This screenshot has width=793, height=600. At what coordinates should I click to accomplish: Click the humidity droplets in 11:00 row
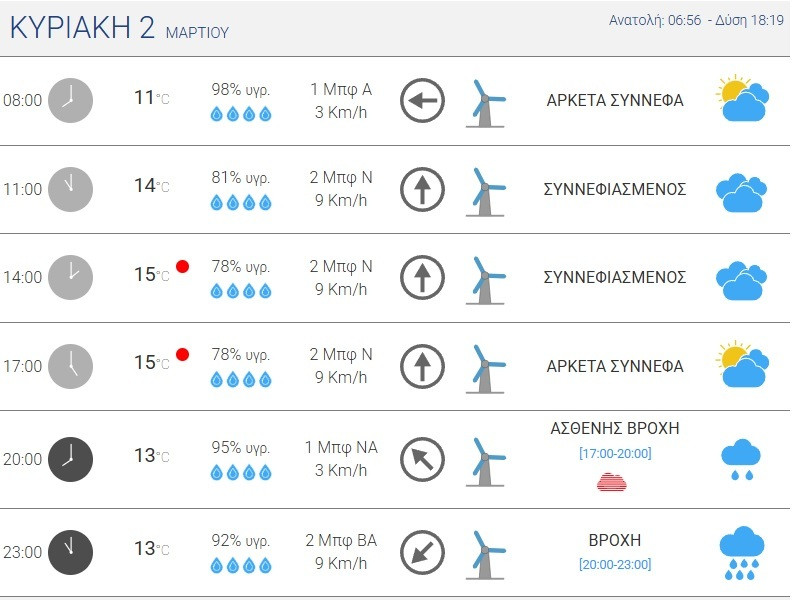point(241,203)
